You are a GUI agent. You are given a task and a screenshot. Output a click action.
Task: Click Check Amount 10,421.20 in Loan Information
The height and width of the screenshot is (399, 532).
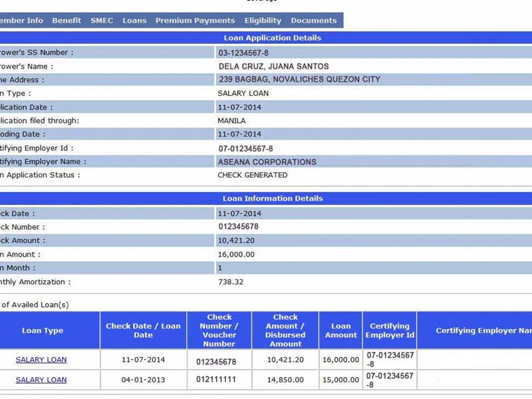tap(236, 241)
